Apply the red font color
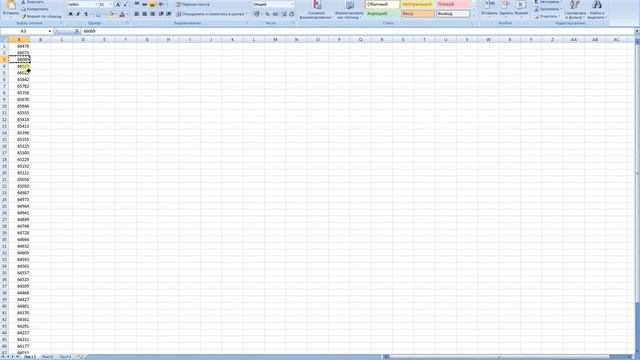 (x=122, y=14)
